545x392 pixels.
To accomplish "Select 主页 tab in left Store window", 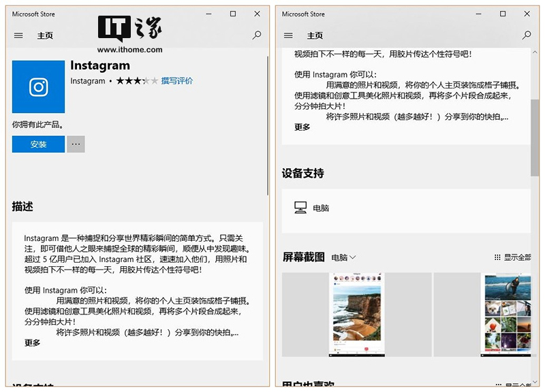I will tap(45, 35).
